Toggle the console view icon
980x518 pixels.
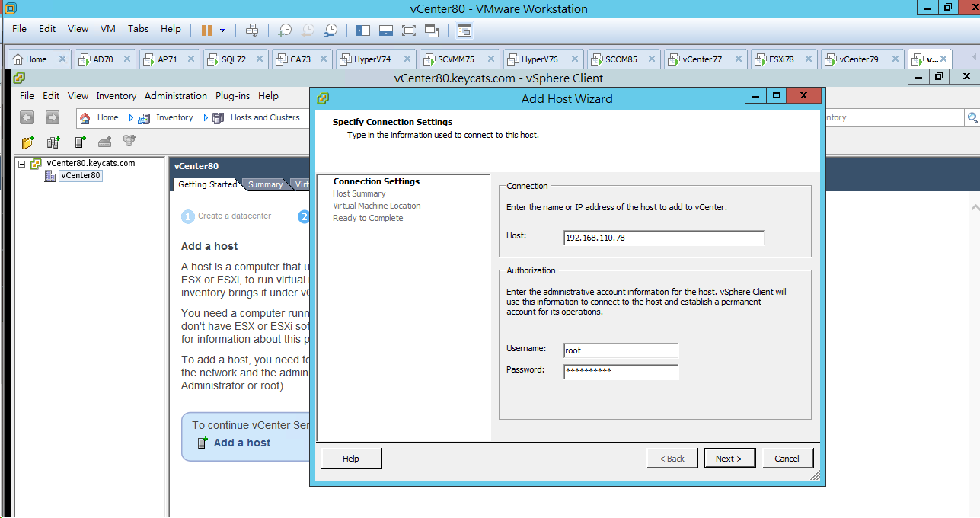pyautogui.click(x=464, y=30)
